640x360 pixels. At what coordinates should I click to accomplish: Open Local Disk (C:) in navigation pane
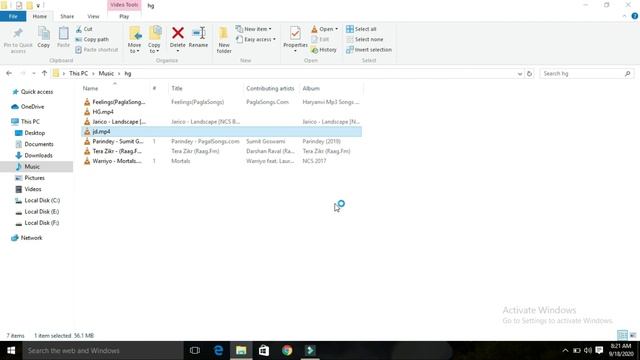pyautogui.click(x=38, y=200)
